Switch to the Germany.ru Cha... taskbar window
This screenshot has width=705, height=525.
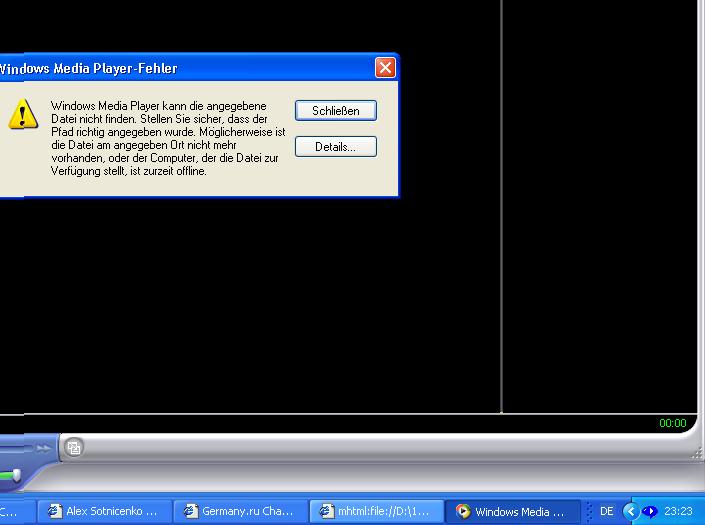(x=241, y=512)
